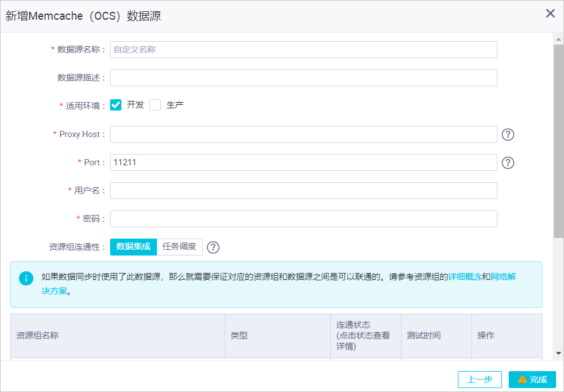Open help for Proxy Host field
This screenshot has height=392, width=564.
508,134
